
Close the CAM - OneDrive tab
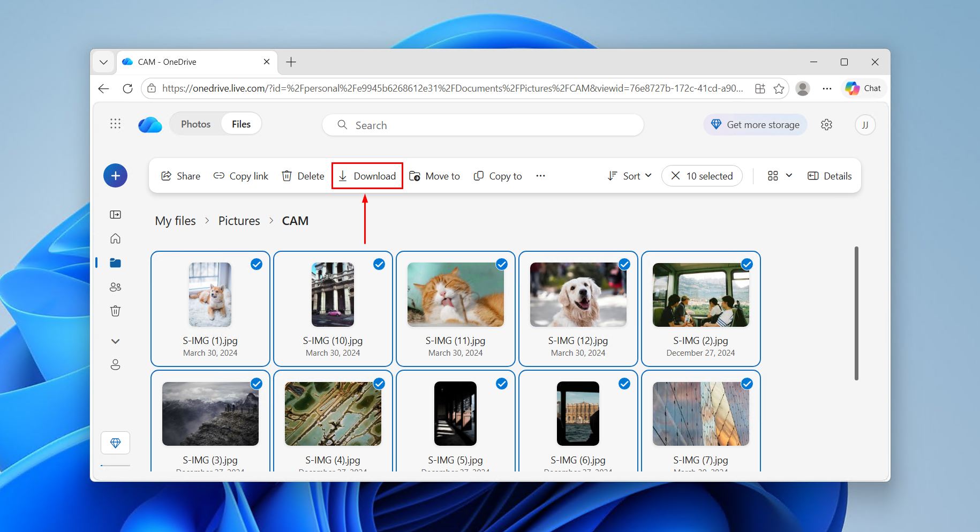click(267, 62)
